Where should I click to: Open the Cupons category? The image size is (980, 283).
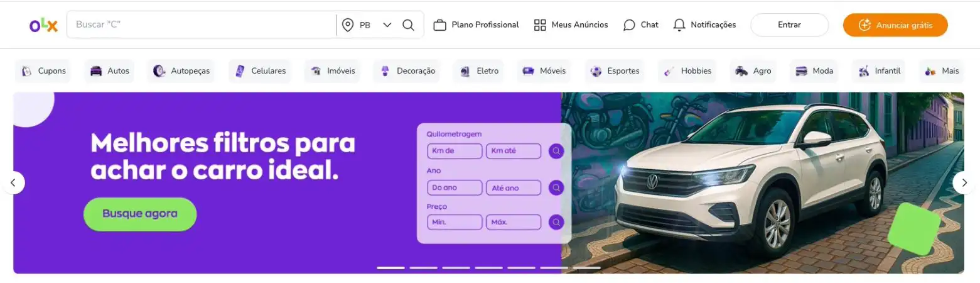click(43, 71)
